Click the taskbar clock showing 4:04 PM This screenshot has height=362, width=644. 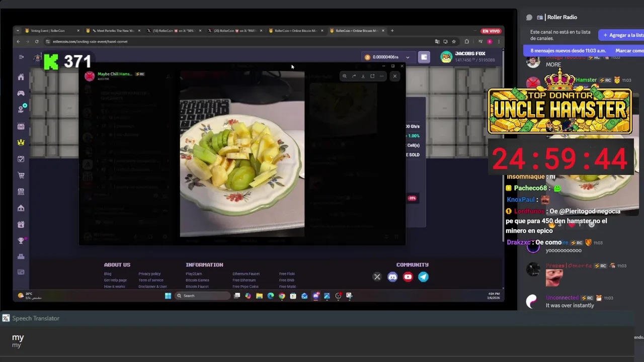[x=494, y=295]
